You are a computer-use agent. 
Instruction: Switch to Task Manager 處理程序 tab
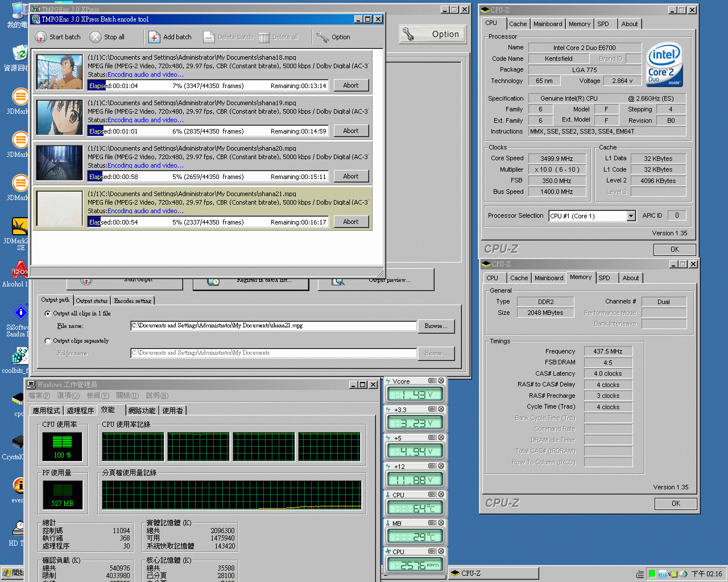point(80,410)
